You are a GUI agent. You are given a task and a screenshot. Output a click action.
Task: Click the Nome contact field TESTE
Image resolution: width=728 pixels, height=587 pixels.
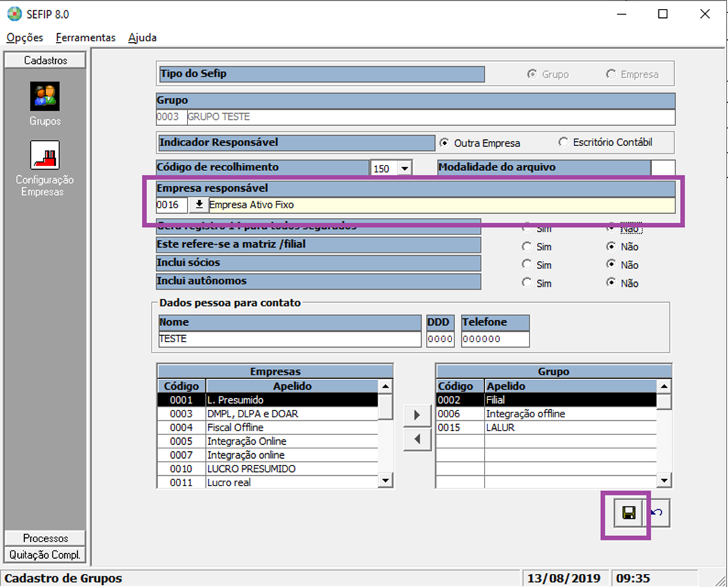pyautogui.click(x=290, y=339)
